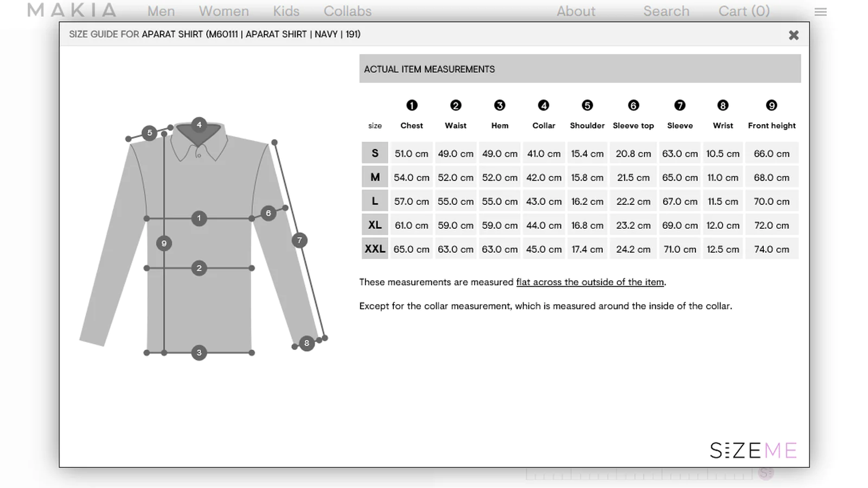
Task: Click the Hem column header
Action: 500,125
